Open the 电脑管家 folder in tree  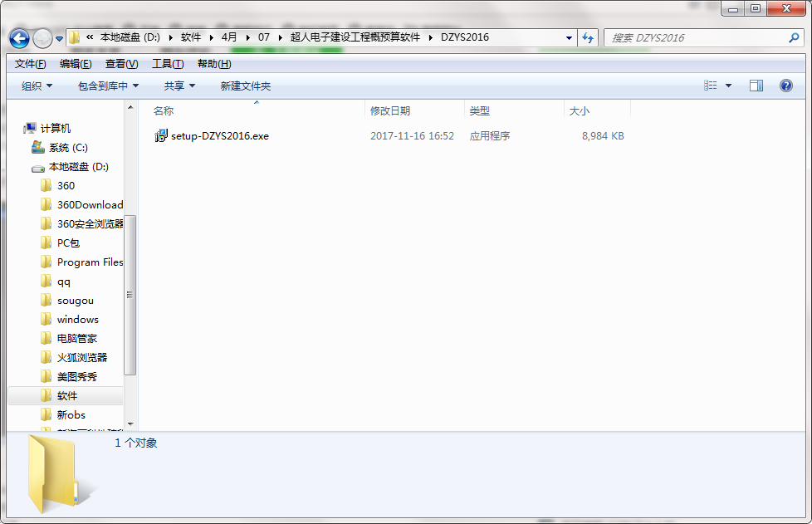(x=77, y=339)
